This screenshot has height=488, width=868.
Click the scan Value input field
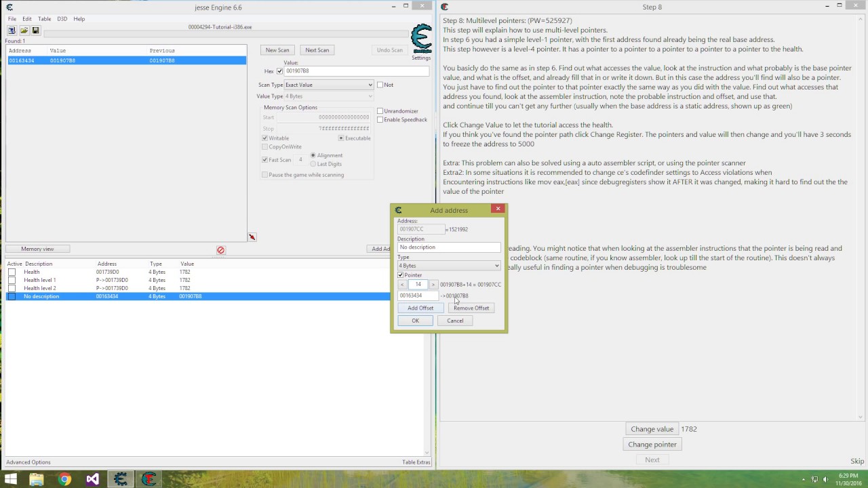click(x=357, y=71)
